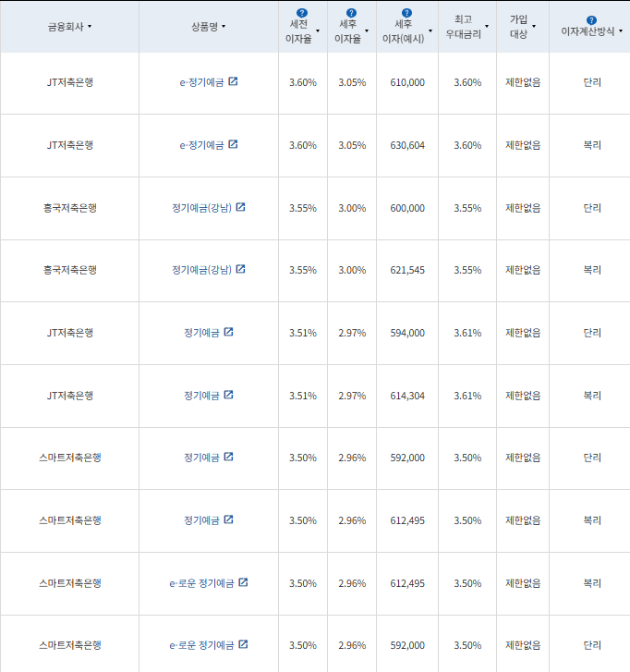The width and height of the screenshot is (630, 672).
Task: Open 스마트저축은행 정기예금 link in 592,000 row
Action: [201, 458]
